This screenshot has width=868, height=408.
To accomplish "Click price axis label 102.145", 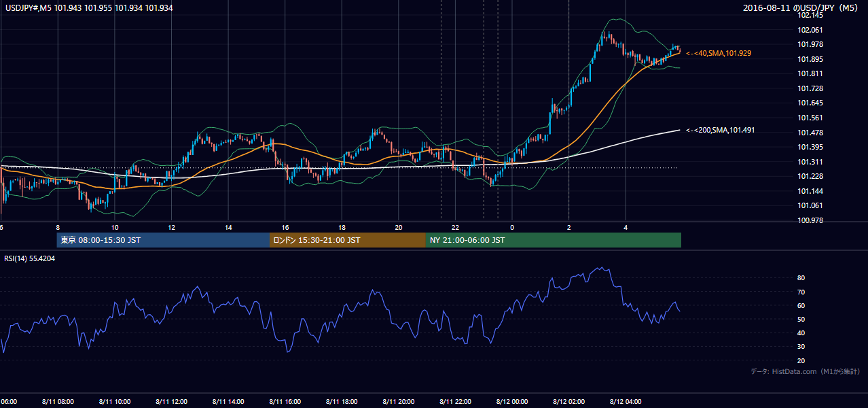I will (x=810, y=15).
